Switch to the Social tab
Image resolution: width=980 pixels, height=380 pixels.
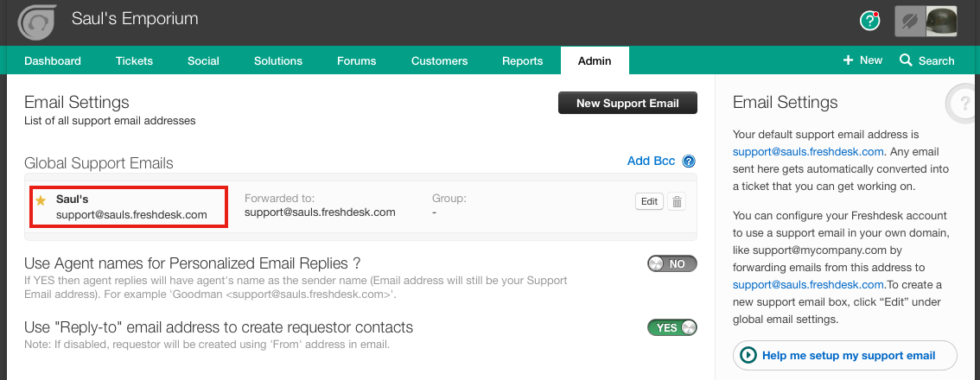(203, 60)
